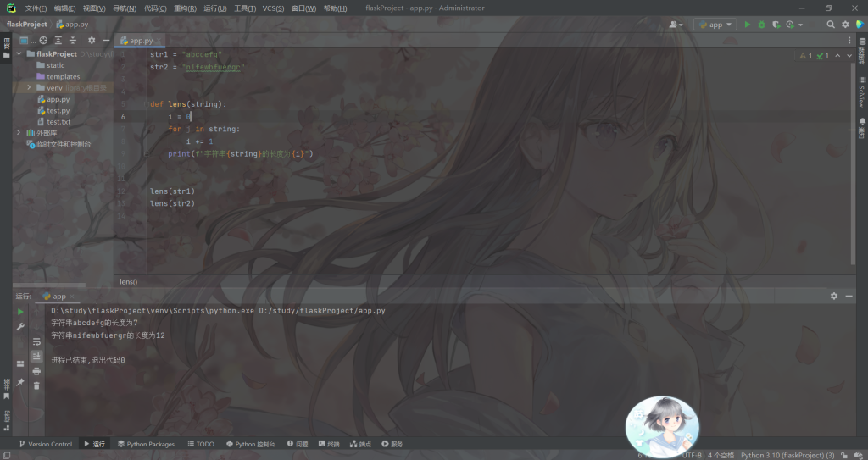Click the trash icon to clear run output
This screenshot has height=460, width=868.
pyautogui.click(x=36, y=385)
